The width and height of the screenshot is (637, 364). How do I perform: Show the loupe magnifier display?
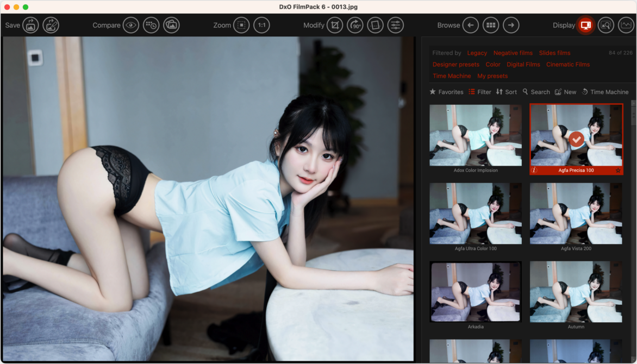point(605,25)
